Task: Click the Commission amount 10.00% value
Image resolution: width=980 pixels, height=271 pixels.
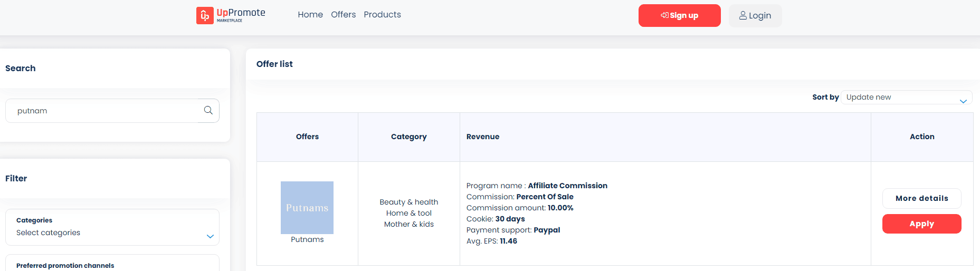Action: (x=560, y=208)
